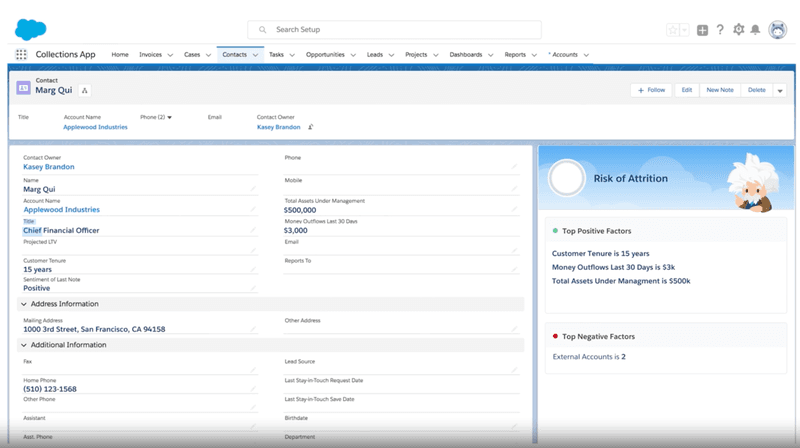This screenshot has width=800, height=448.
Task: Switch to the Contacts tab
Action: click(x=234, y=55)
